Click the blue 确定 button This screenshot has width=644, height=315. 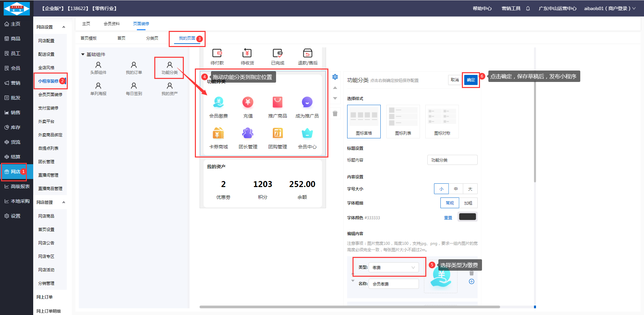click(471, 80)
